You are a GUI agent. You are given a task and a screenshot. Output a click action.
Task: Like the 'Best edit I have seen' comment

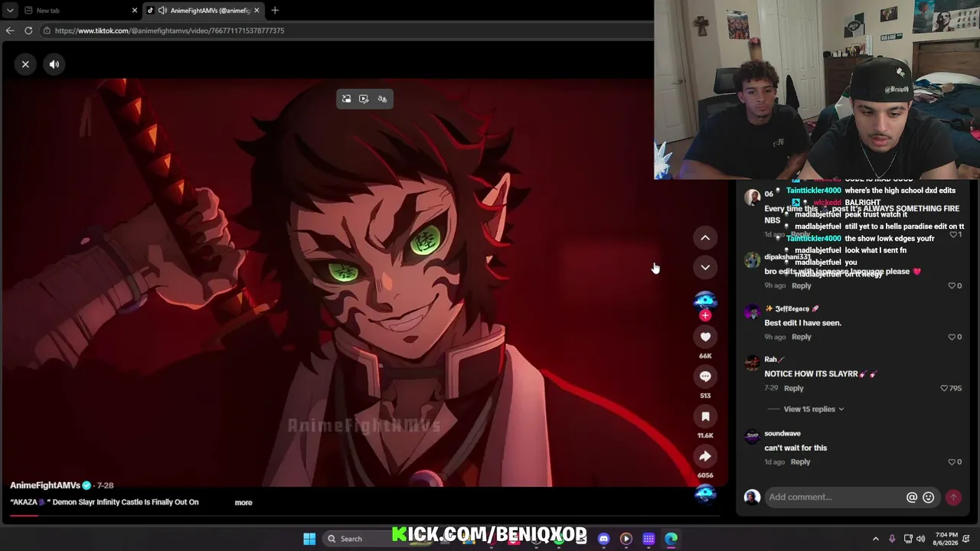coord(952,337)
